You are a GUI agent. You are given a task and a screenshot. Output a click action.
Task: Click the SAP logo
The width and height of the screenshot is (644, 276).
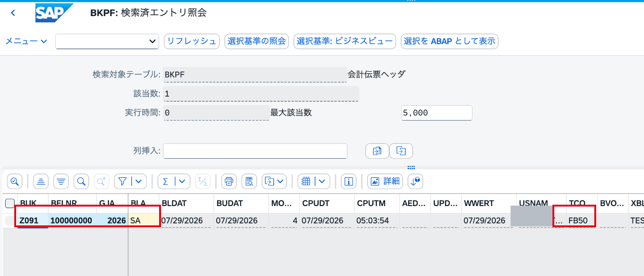click(54, 13)
